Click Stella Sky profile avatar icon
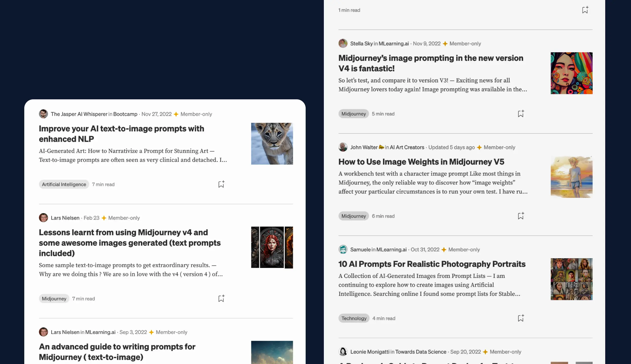 [x=343, y=43]
